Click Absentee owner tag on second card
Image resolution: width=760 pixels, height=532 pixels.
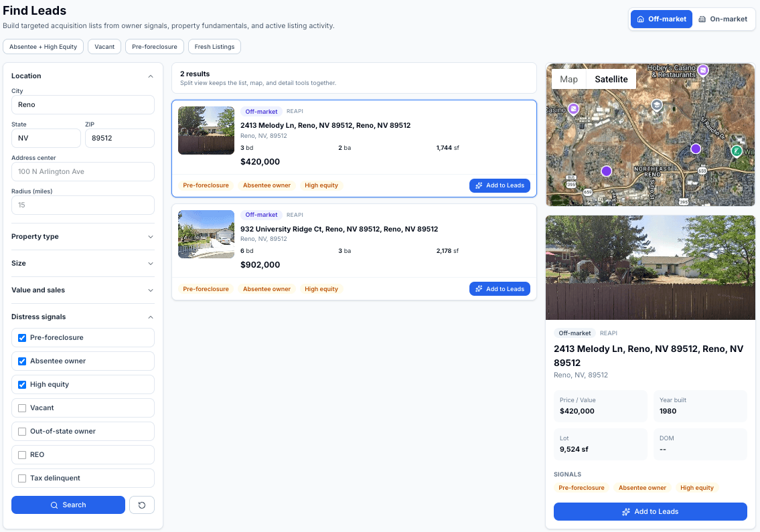[267, 289]
